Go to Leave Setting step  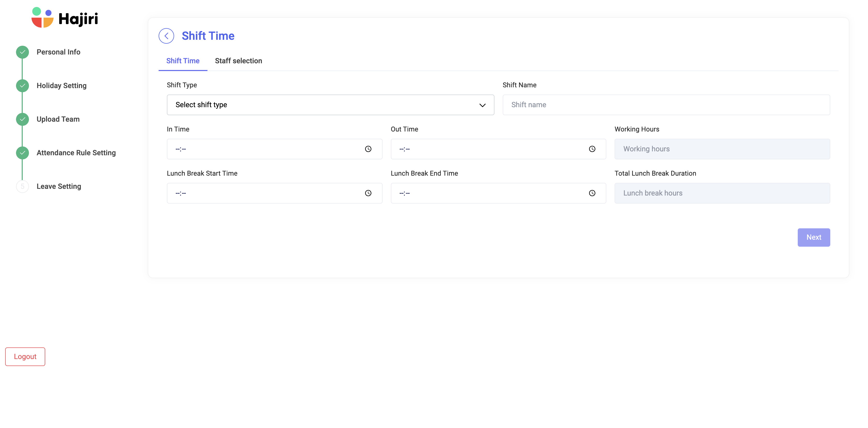59,186
